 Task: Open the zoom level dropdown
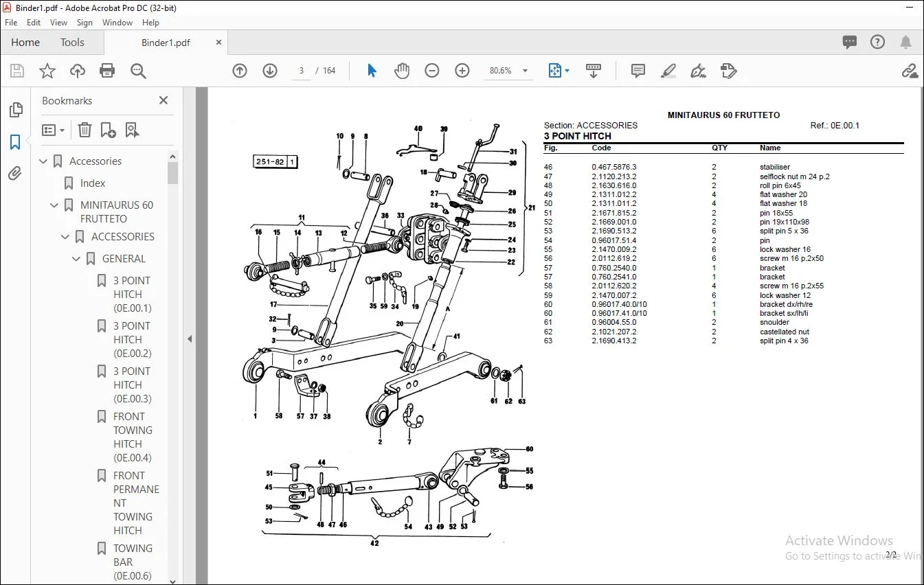(x=526, y=71)
